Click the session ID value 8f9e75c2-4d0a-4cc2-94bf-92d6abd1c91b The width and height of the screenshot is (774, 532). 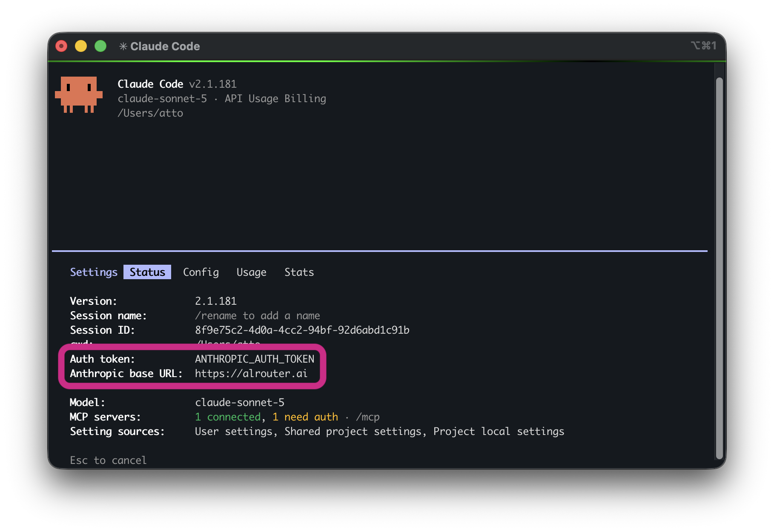302,330
